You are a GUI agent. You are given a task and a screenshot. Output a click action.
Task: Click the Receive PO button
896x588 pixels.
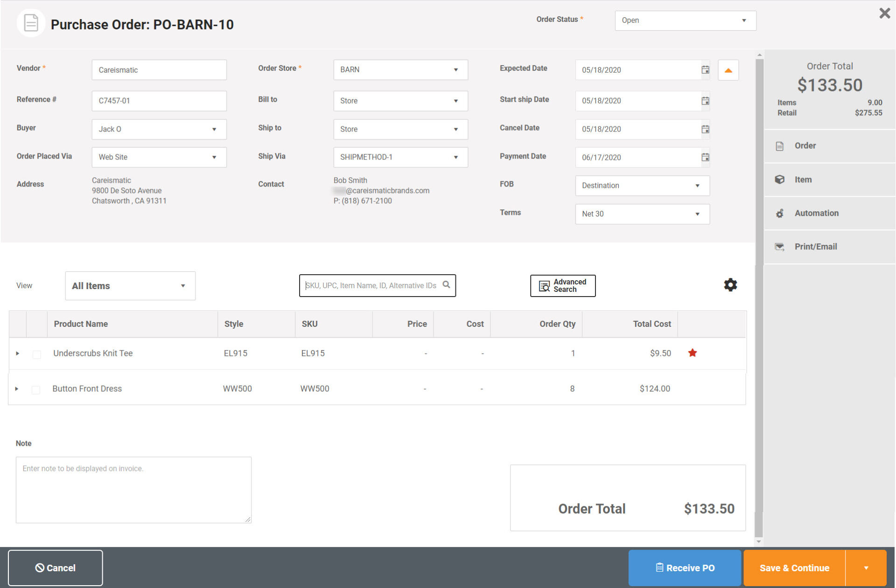click(685, 568)
